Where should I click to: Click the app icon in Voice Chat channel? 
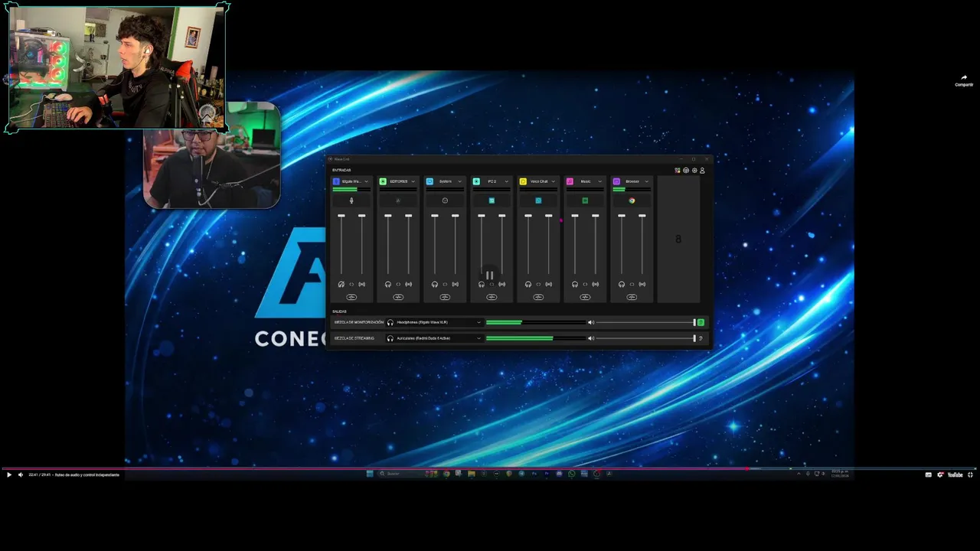click(x=538, y=201)
